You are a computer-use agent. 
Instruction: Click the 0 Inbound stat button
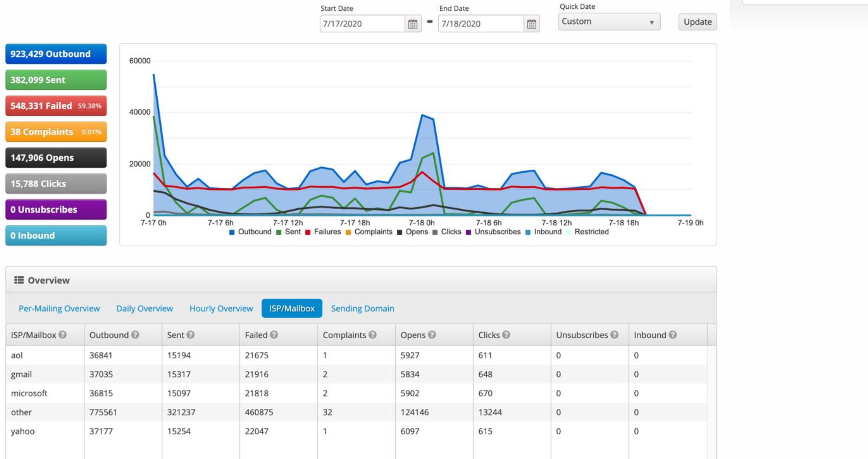pos(56,236)
